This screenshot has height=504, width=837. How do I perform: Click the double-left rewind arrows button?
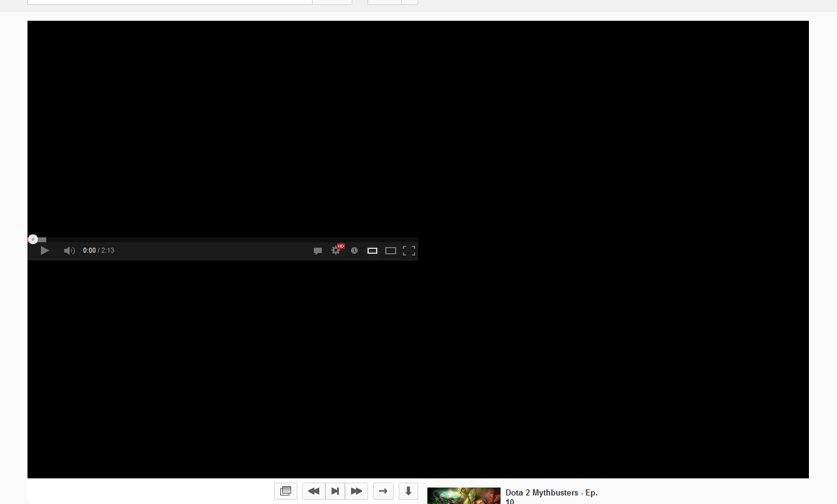coord(314,491)
